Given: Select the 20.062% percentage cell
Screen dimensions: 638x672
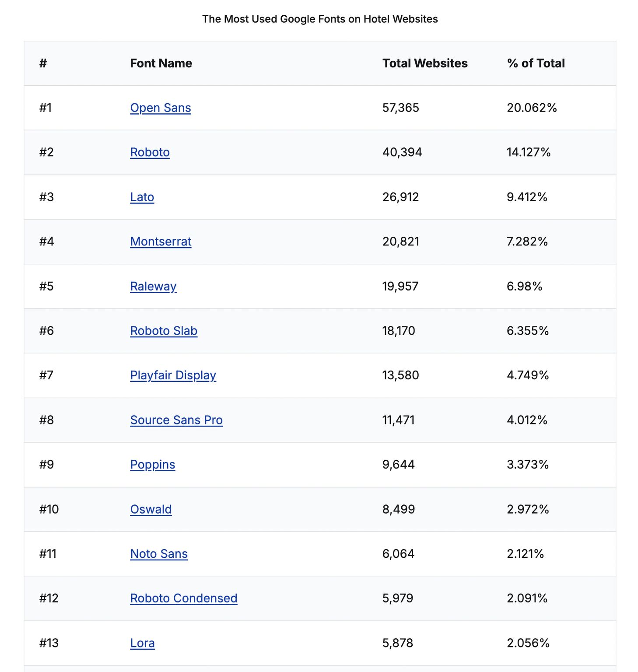Looking at the screenshot, I should click(532, 108).
